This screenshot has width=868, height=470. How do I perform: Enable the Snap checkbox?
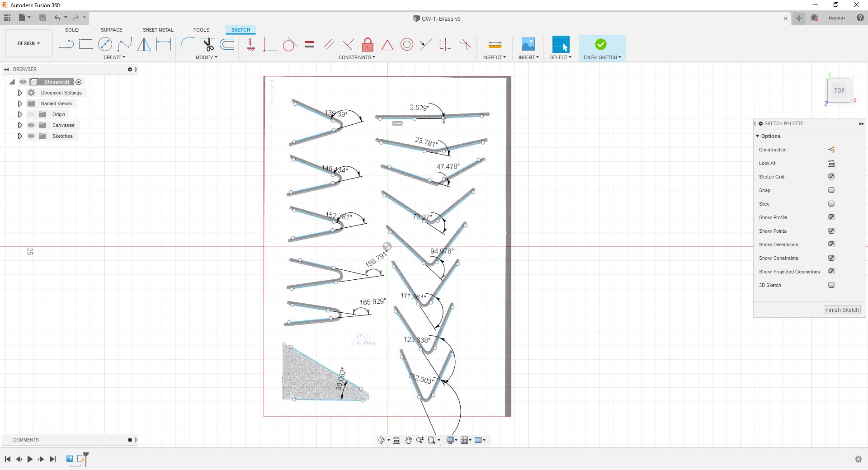click(x=831, y=190)
